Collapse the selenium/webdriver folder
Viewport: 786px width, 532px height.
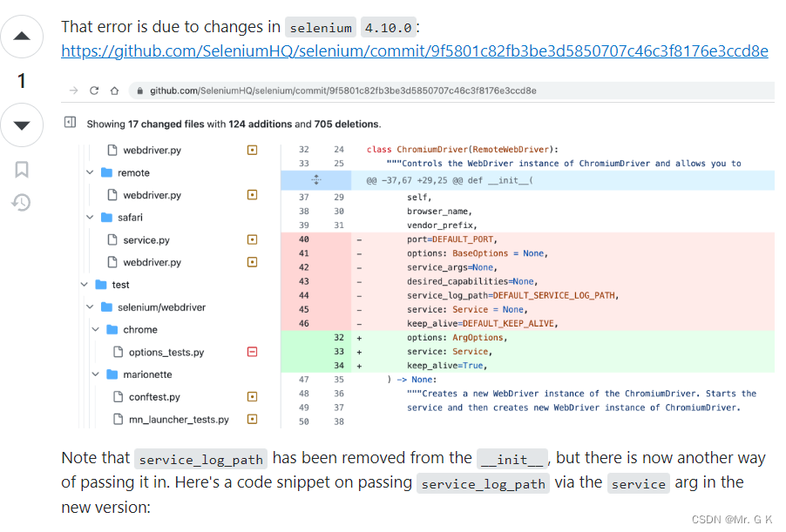[91, 306]
